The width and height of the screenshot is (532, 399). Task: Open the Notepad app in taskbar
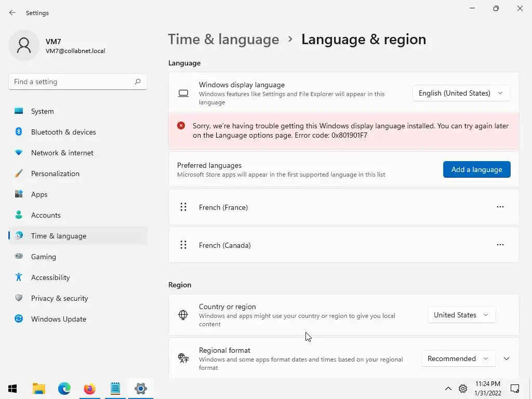(115, 389)
